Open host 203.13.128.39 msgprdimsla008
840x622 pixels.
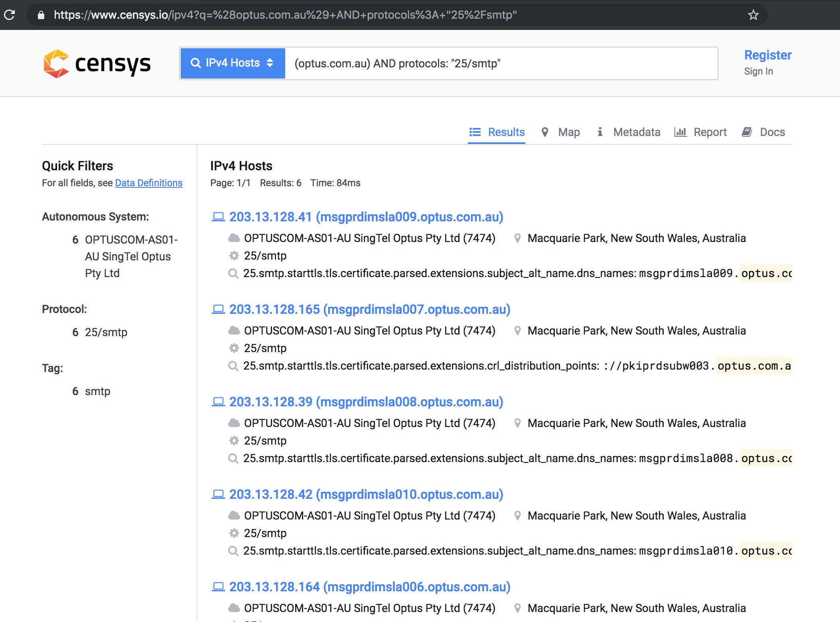pos(366,402)
